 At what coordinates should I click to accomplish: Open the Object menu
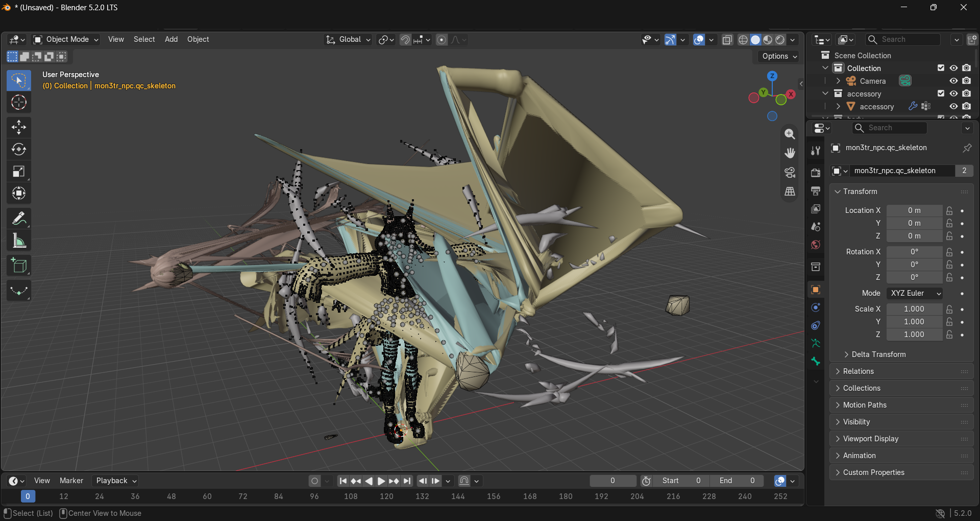point(198,39)
